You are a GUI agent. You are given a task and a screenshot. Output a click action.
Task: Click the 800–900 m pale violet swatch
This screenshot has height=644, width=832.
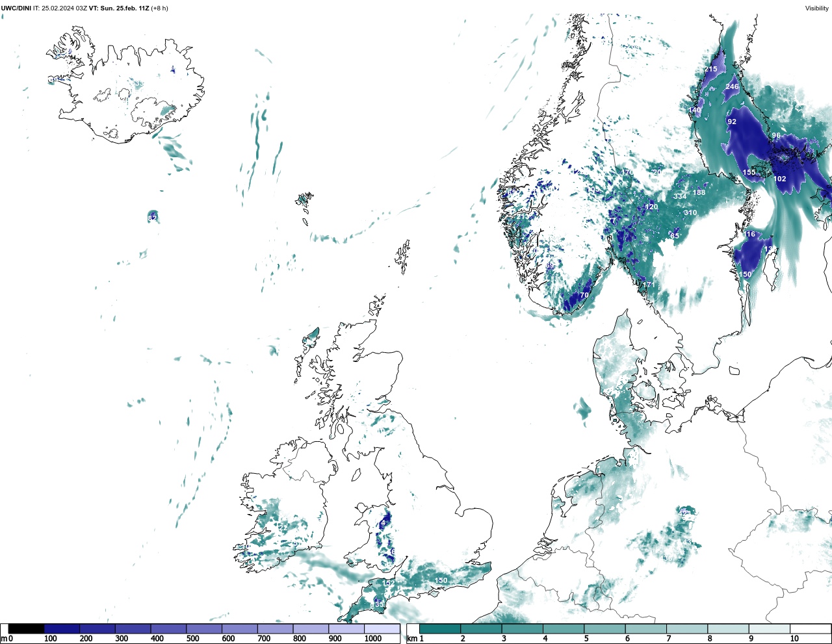point(311,629)
